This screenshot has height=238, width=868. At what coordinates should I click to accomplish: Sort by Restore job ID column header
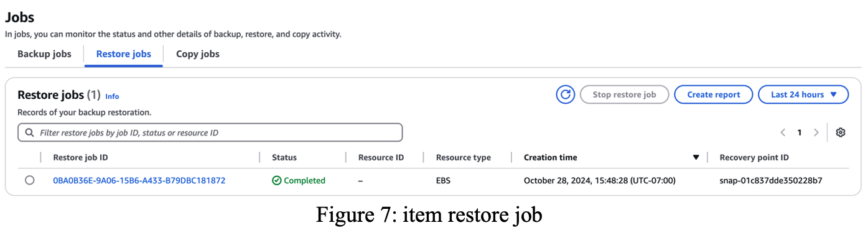pyautogui.click(x=80, y=158)
